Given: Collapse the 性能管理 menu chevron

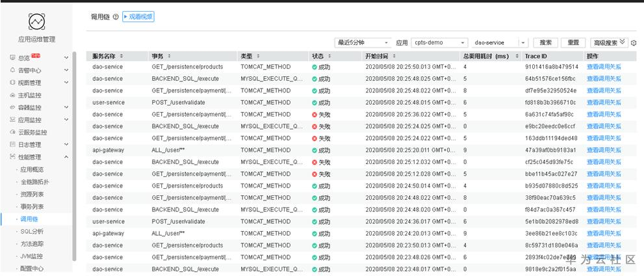Looking at the screenshot, I should tap(66, 157).
